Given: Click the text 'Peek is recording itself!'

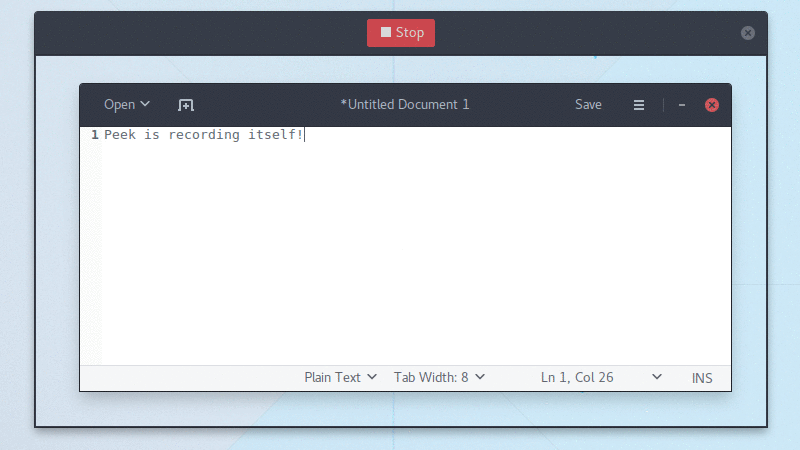Looking at the screenshot, I should [204, 135].
